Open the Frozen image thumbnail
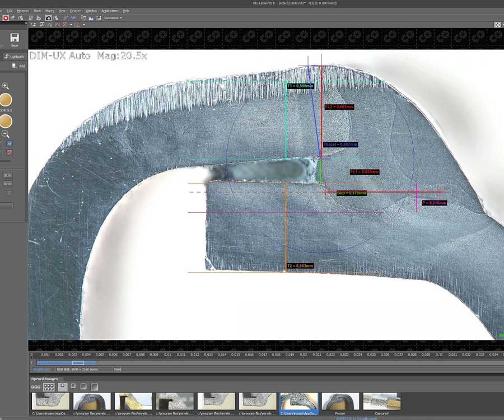 (340, 401)
